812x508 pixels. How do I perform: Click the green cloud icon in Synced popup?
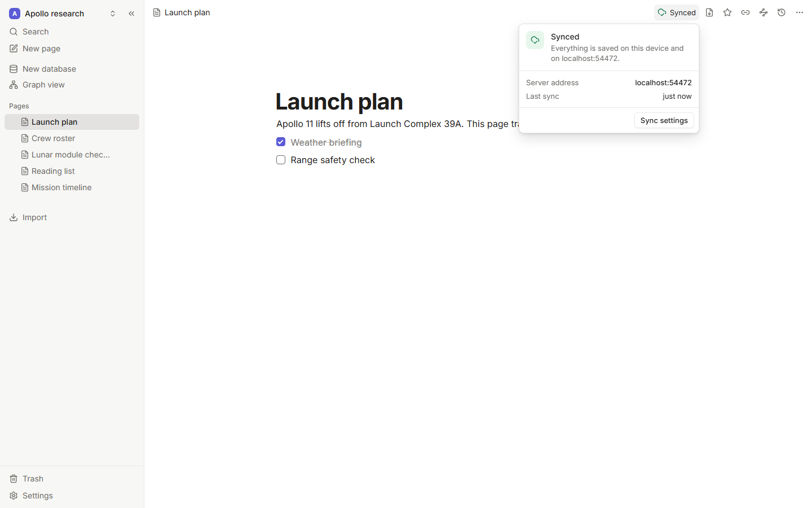535,40
